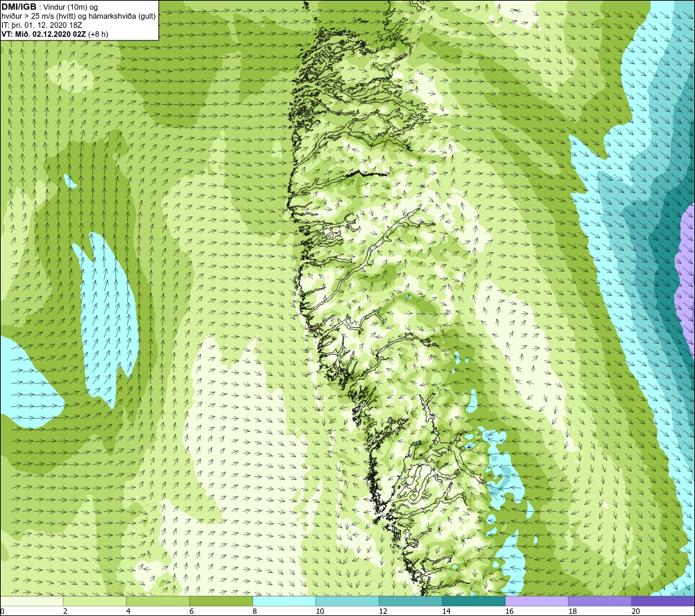Click the legend label '8'
Viewport: 695px width, 616px height.
pyautogui.click(x=255, y=612)
